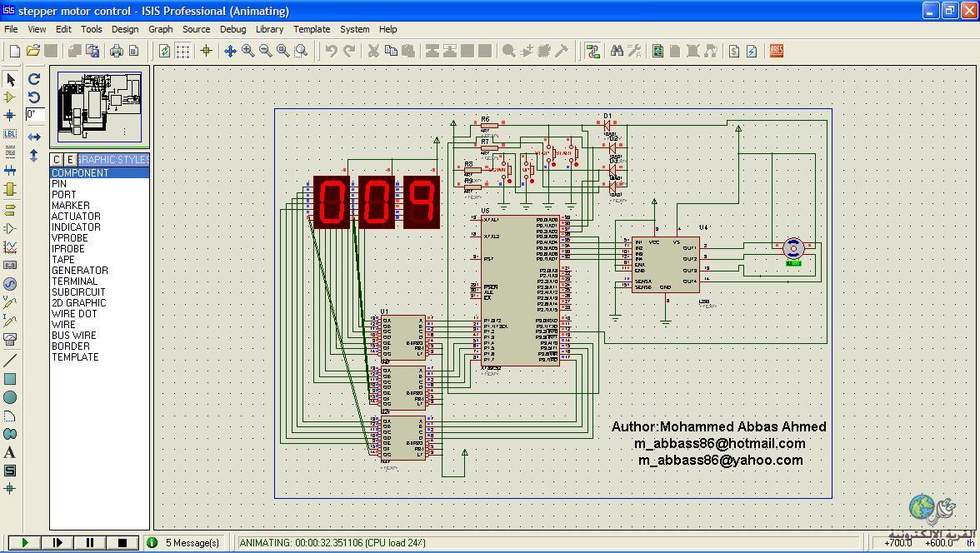Viewport: 980px width, 553px height.
Task: Click the Pan/center view icon
Action: [x=230, y=52]
